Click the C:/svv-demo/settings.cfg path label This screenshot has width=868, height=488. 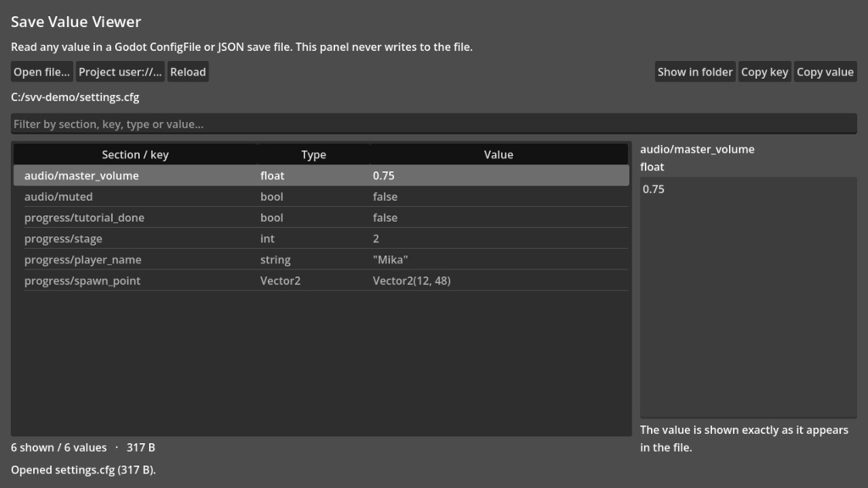click(x=75, y=97)
